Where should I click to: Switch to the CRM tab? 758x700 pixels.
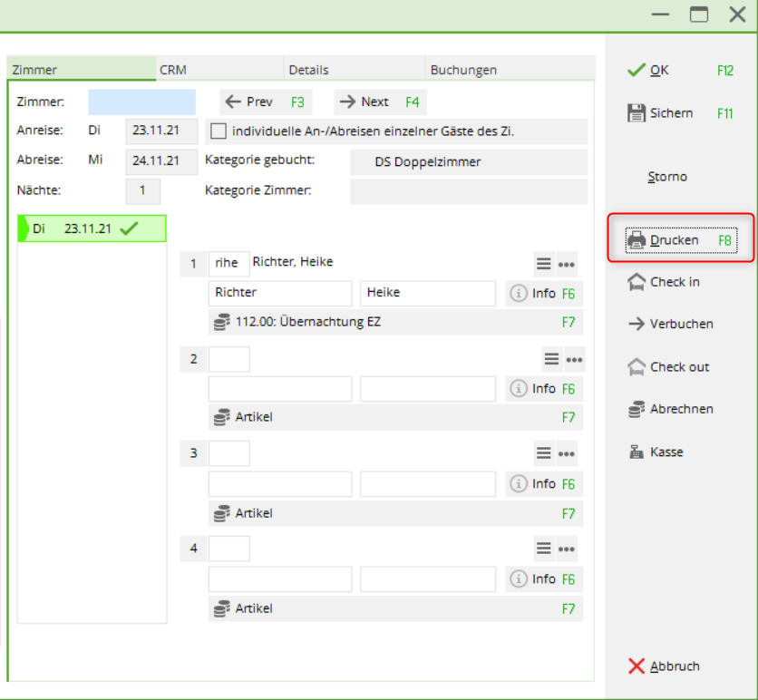tap(173, 70)
